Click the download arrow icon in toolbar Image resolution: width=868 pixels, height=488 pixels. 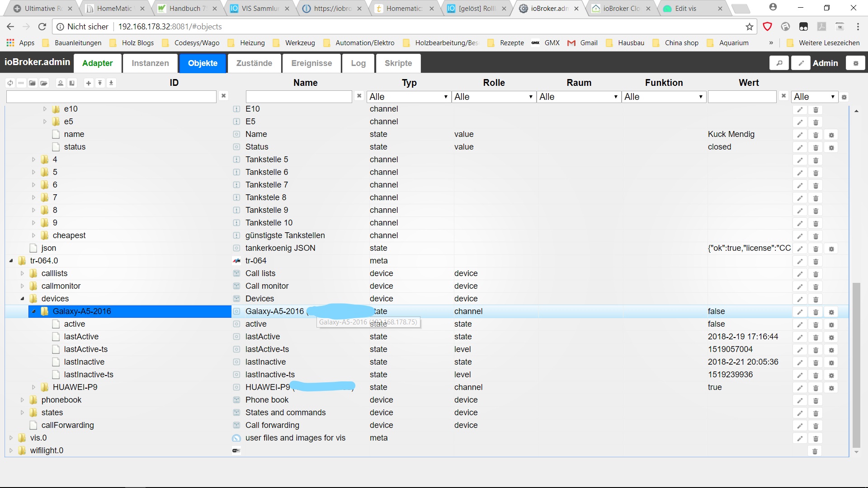(x=111, y=83)
